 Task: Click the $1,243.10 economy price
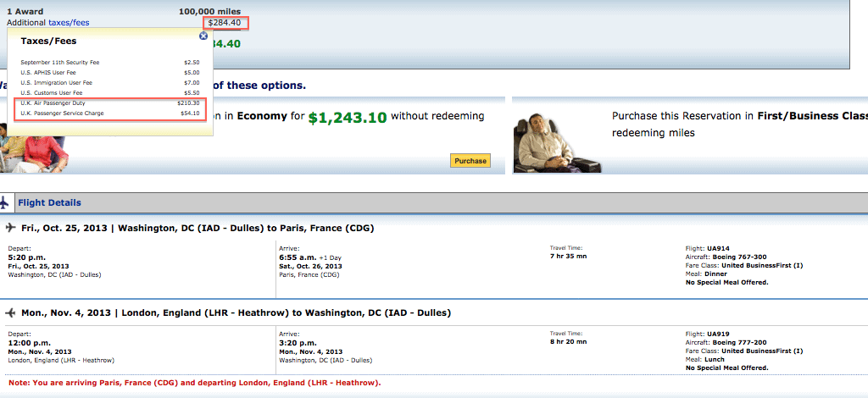click(x=347, y=118)
